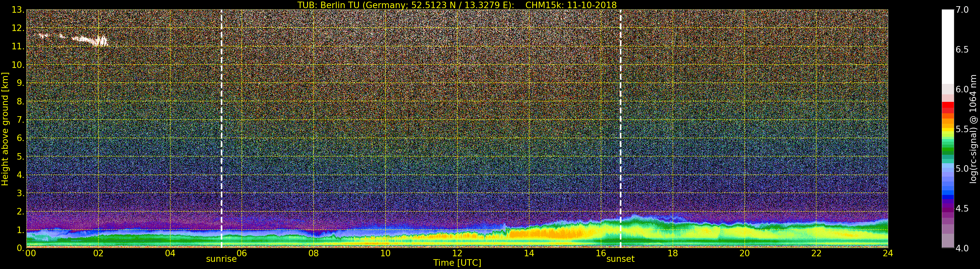Click the colorbar tick label '6.5'
This screenshot has height=269, width=980.
(962, 50)
